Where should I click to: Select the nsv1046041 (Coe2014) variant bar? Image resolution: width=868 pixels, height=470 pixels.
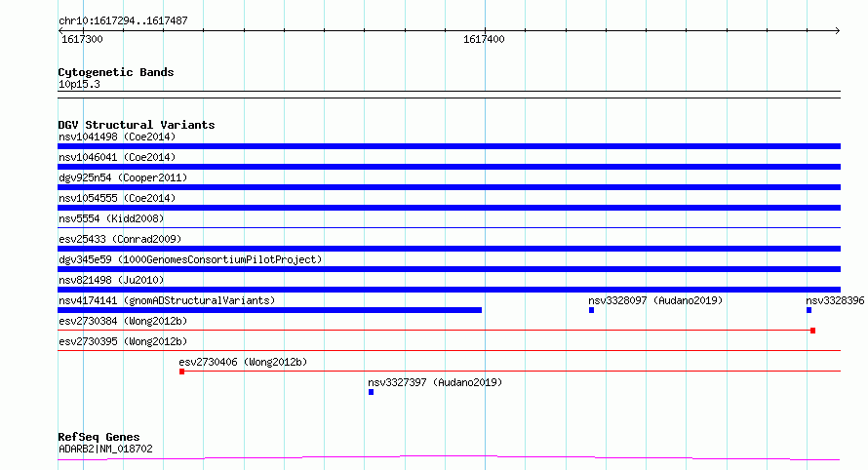pos(449,167)
